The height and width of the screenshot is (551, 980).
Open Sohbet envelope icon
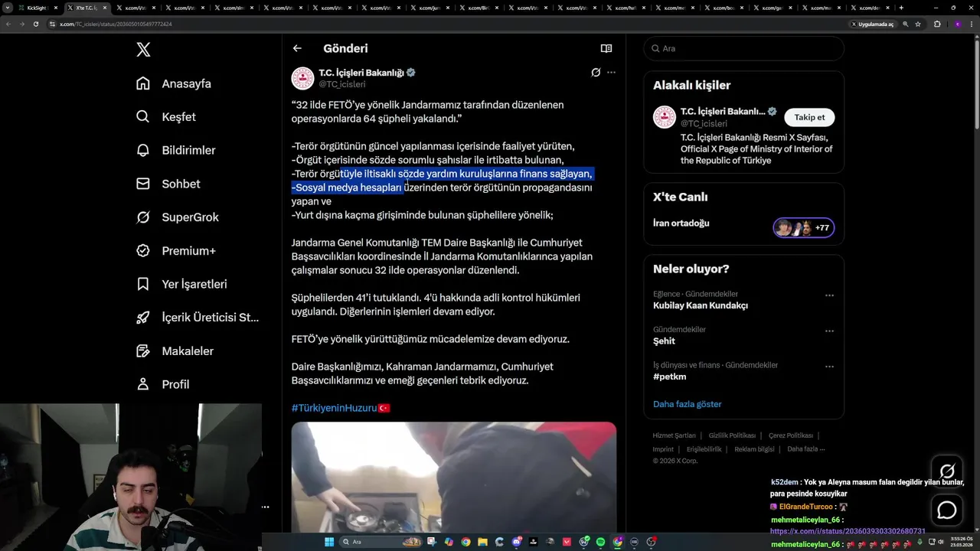[143, 184]
